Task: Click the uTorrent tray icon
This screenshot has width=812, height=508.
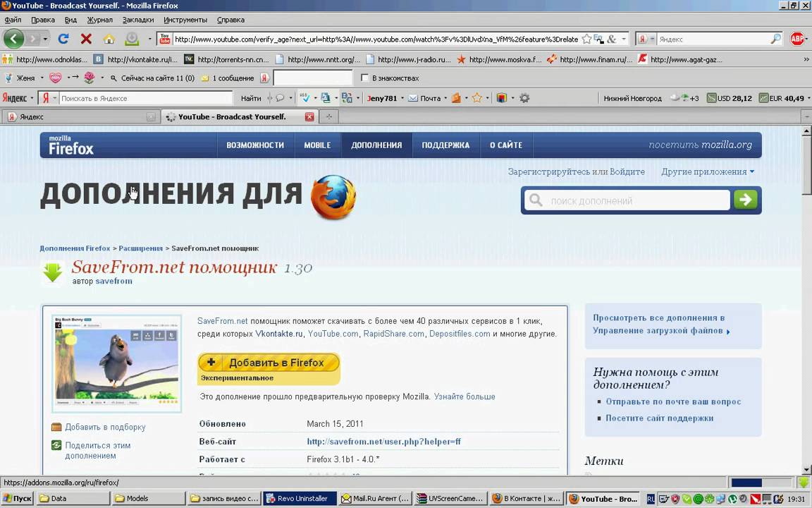Action: coord(732,499)
